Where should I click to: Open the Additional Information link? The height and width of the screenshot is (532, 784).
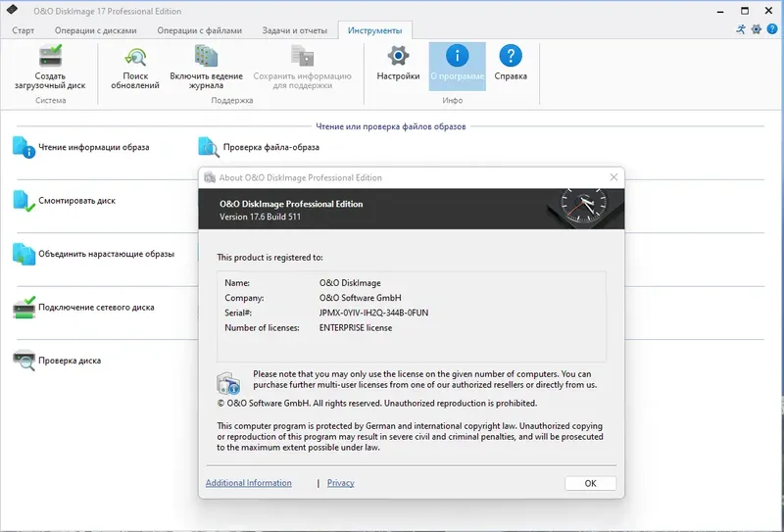249,483
